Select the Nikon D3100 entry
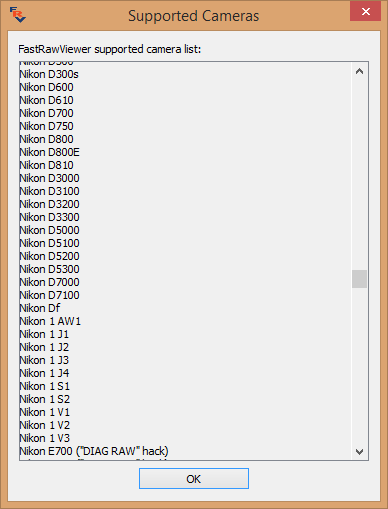388x509 pixels. pos(49,191)
